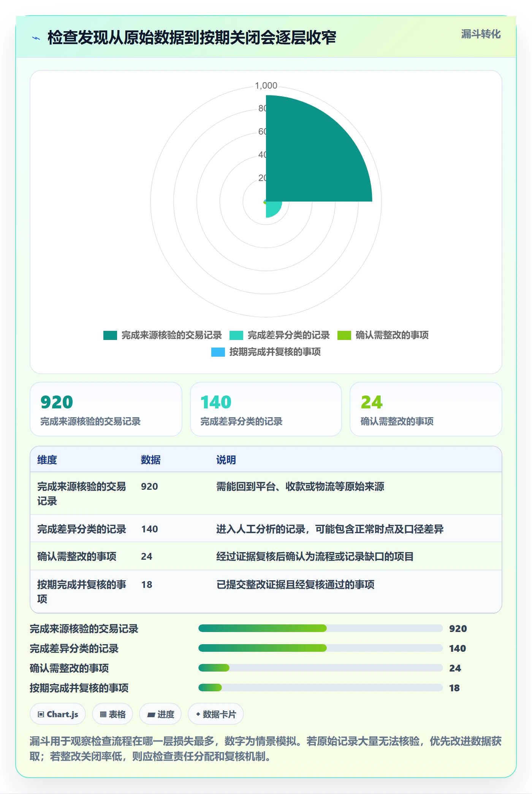532x794 pixels.
Task: Open the 920 data card
Action: (x=106, y=409)
